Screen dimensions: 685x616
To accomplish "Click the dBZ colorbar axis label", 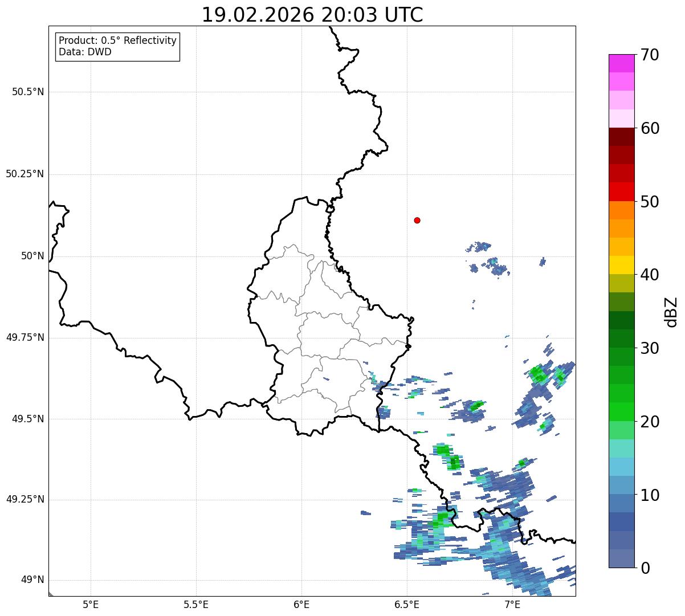I will pos(672,311).
